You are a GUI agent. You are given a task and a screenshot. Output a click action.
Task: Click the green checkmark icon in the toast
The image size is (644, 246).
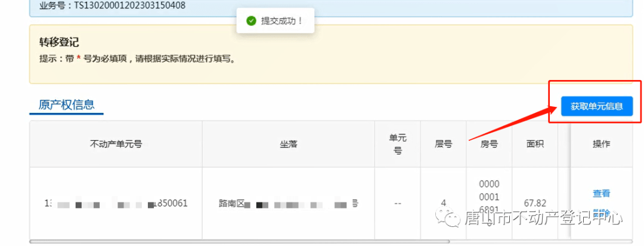coord(251,21)
